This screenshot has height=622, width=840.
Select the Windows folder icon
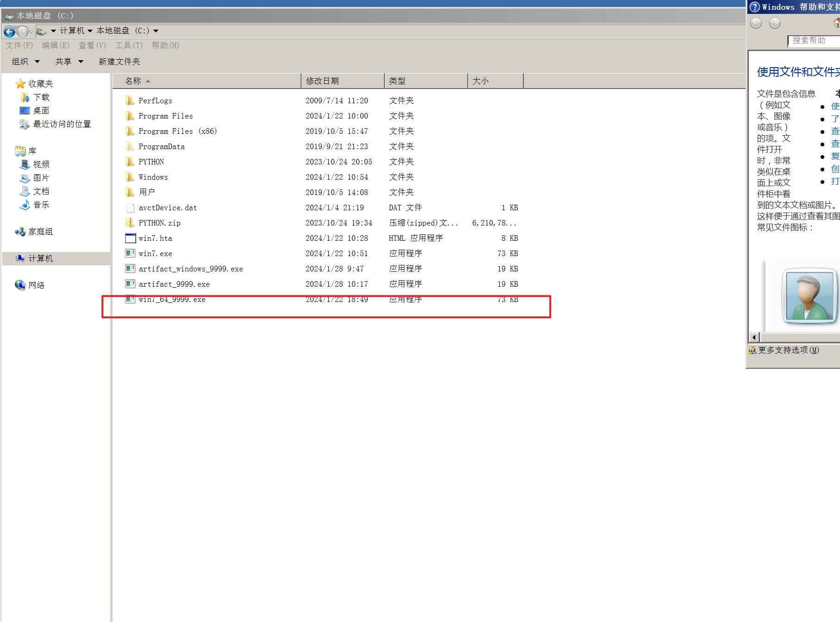[x=130, y=177]
